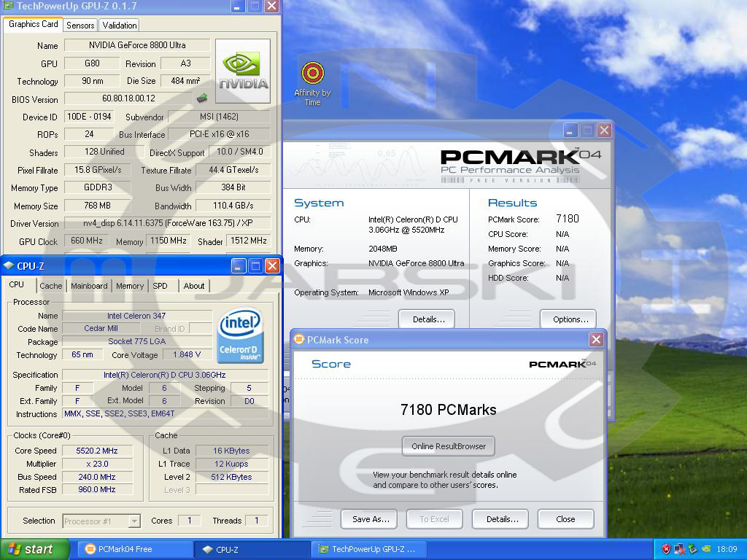
Task: Open the Affinity by Time desktop icon
Action: coord(312,84)
